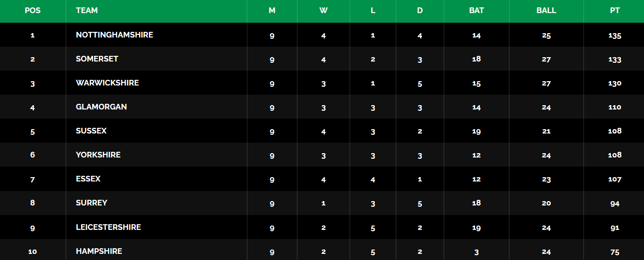The height and width of the screenshot is (260, 644).
Task: Click the D draws column header
Action: [420, 10]
